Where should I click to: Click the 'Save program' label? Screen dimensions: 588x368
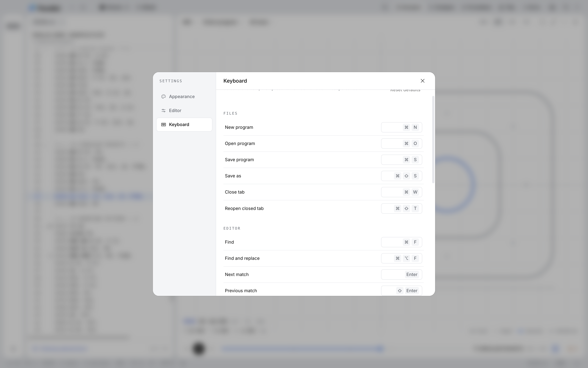239,160
